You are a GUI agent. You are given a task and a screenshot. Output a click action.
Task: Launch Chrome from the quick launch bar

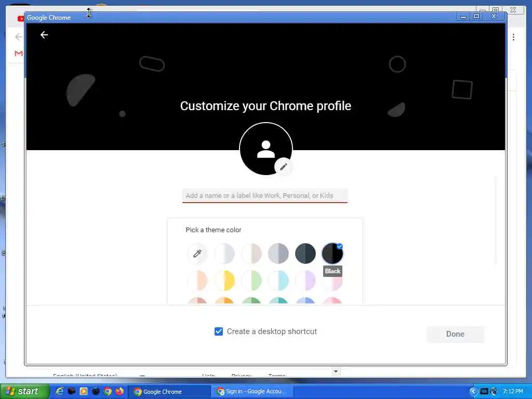(x=108, y=391)
